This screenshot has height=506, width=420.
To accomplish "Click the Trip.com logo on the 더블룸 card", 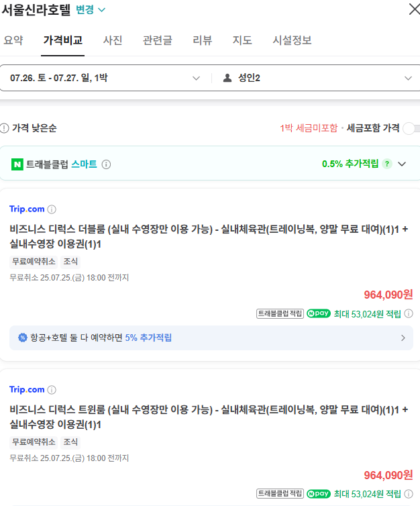I will pos(27,209).
